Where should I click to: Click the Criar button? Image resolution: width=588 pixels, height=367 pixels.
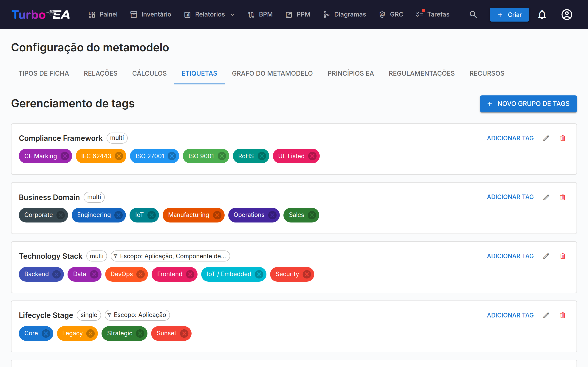coord(509,14)
